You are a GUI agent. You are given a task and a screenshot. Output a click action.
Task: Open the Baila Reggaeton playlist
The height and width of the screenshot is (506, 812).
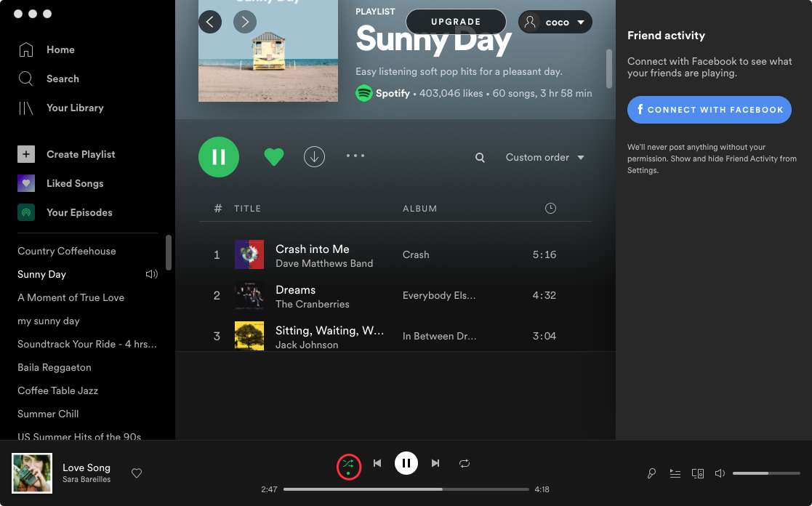(55, 368)
